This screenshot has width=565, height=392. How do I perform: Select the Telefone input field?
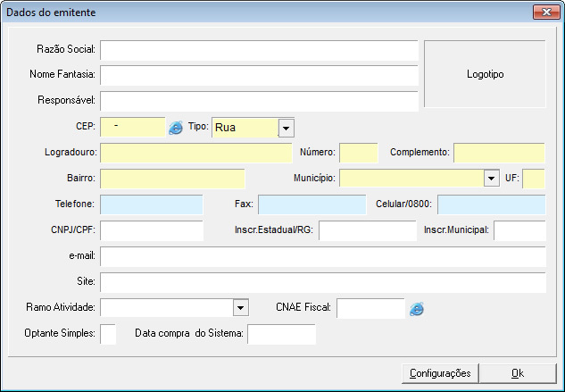(152, 204)
